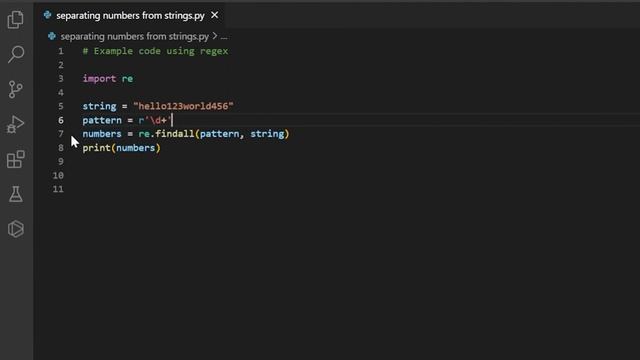The height and width of the screenshot is (360, 640).
Task: Click the 'string' variable on line 5
Action: pyautogui.click(x=99, y=106)
